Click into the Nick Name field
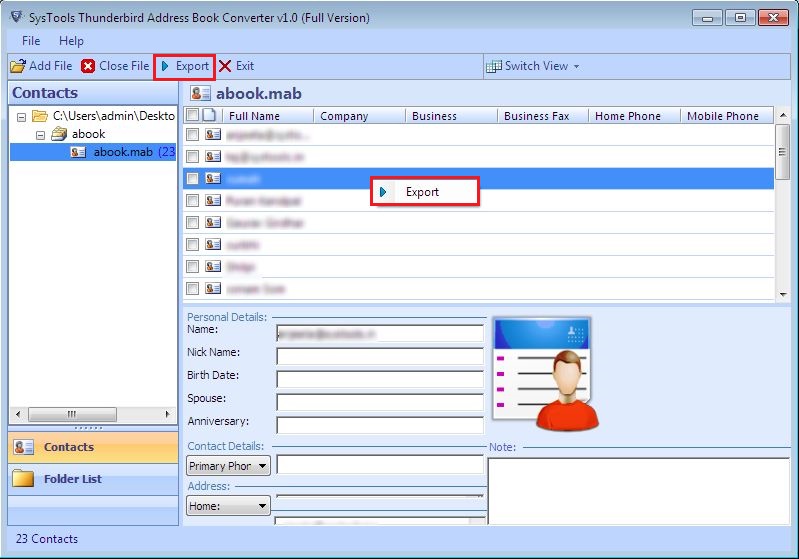This screenshot has width=799, height=559. (x=380, y=356)
